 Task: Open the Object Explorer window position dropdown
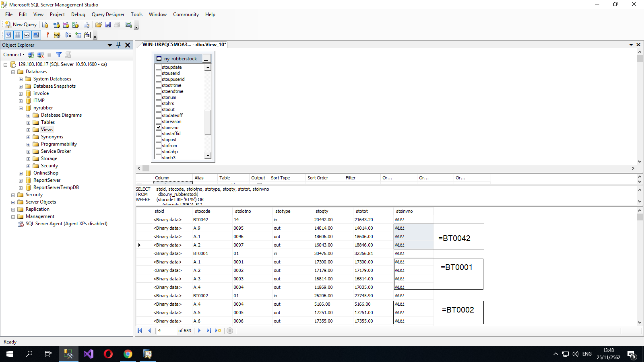click(110, 45)
